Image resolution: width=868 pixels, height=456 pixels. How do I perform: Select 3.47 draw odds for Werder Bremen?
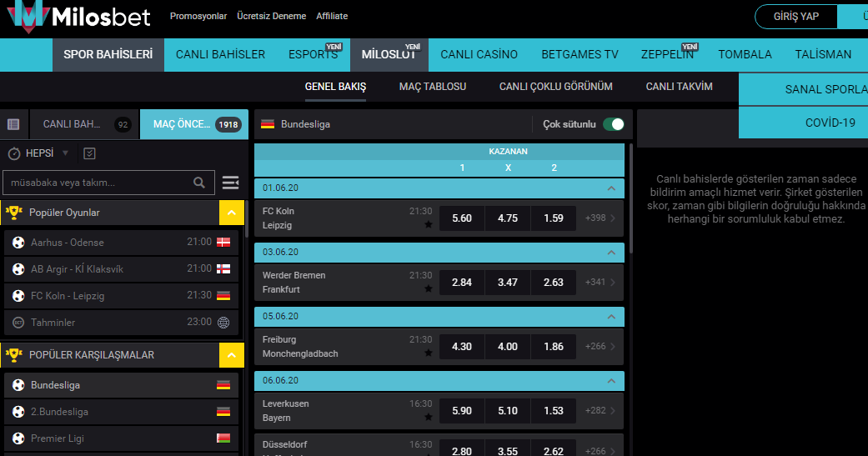[508, 283]
